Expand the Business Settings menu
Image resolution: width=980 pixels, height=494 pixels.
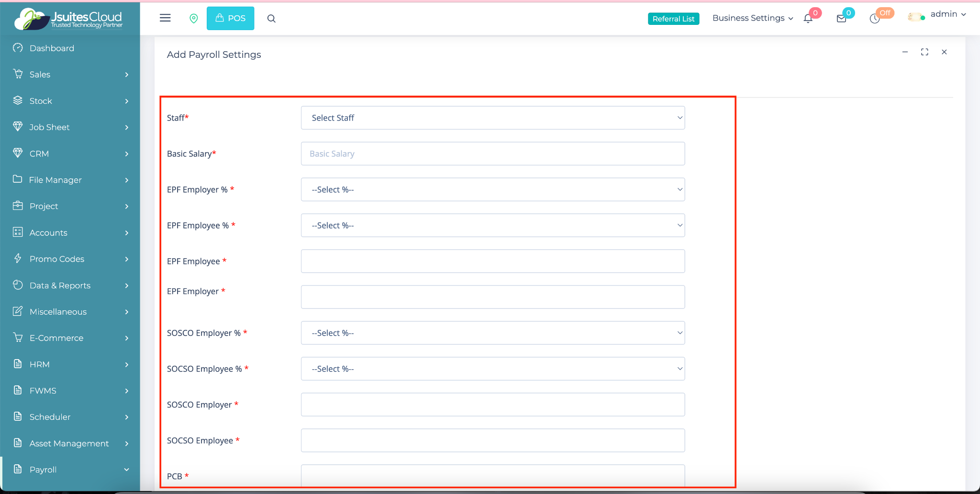(x=752, y=18)
